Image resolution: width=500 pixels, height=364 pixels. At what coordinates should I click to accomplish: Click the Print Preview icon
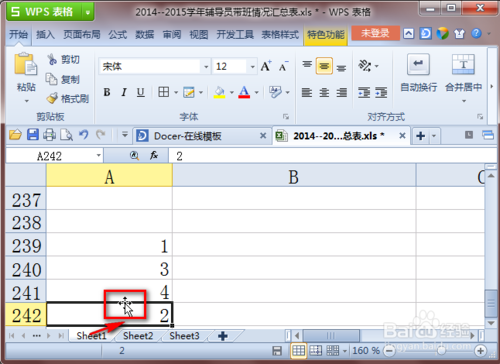pos(66,135)
